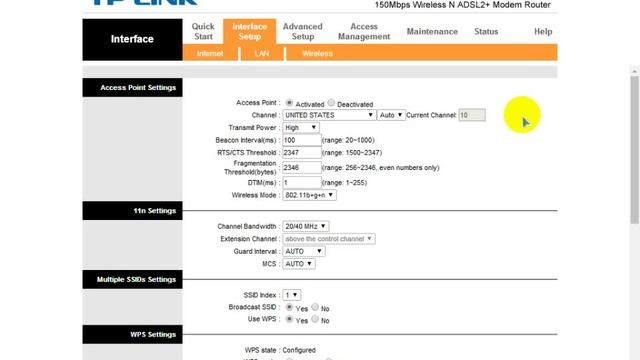The height and width of the screenshot is (360, 640).
Task: Click the Multiple SSIDs Settings section header
Action: coord(132,280)
